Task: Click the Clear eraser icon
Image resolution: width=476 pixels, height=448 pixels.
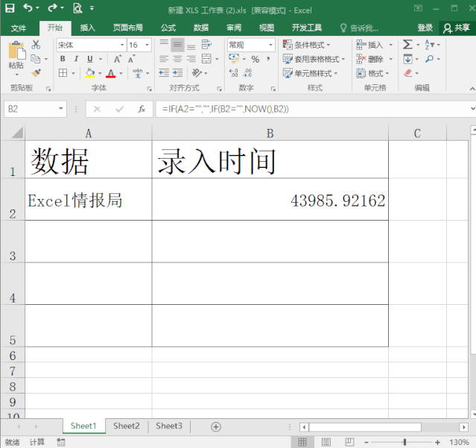Action: 407,73
